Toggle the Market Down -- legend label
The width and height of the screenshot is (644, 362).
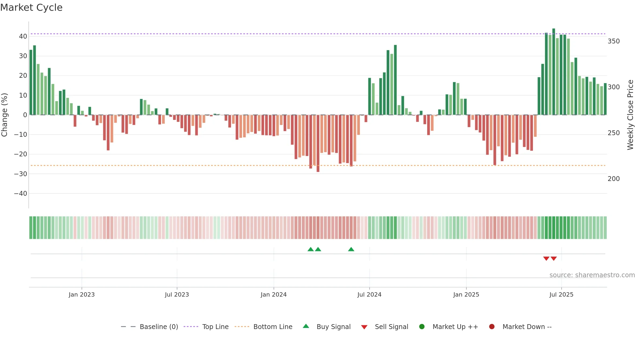(x=527, y=327)
